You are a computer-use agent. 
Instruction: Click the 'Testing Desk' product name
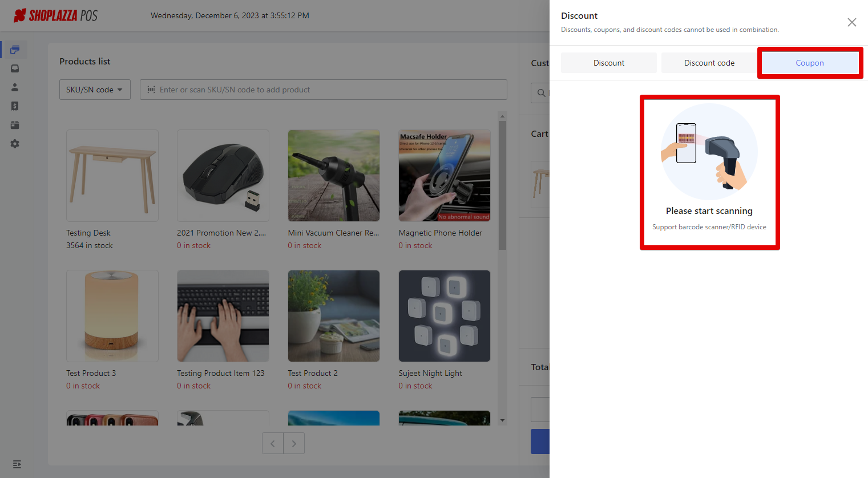[x=88, y=233]
